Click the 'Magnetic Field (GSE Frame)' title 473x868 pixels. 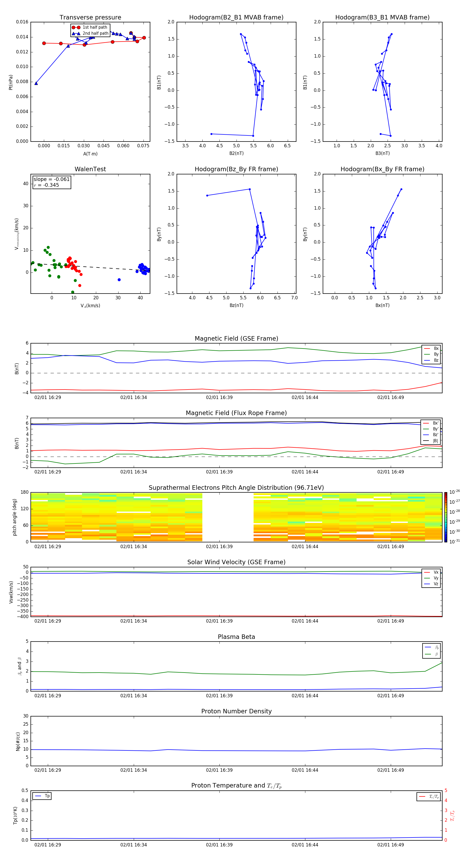pyautogui.click(x=236, y=339)
